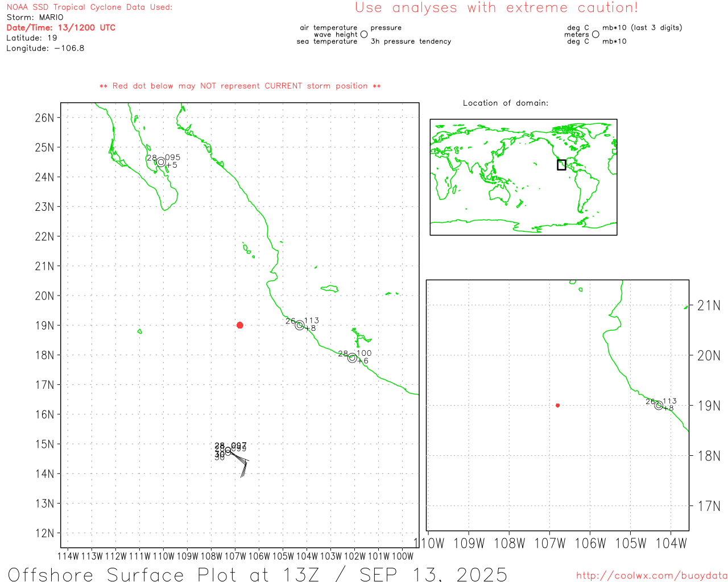Click the 104W longitude label on inset map
728x582 pixels.
671,543
